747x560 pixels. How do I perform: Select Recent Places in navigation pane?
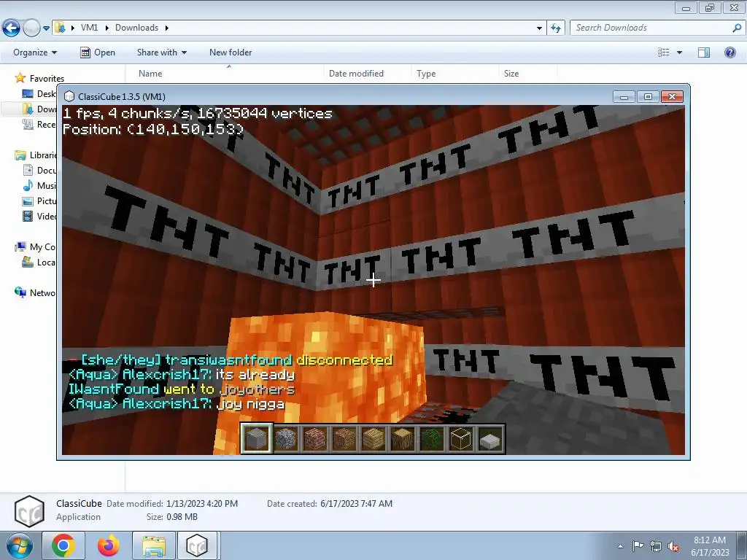pyautogui.click(x=39, y=124)
